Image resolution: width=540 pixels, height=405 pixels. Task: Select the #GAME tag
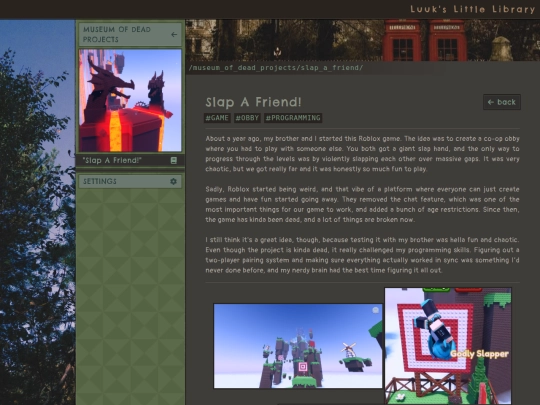click(x=217, y=118)
